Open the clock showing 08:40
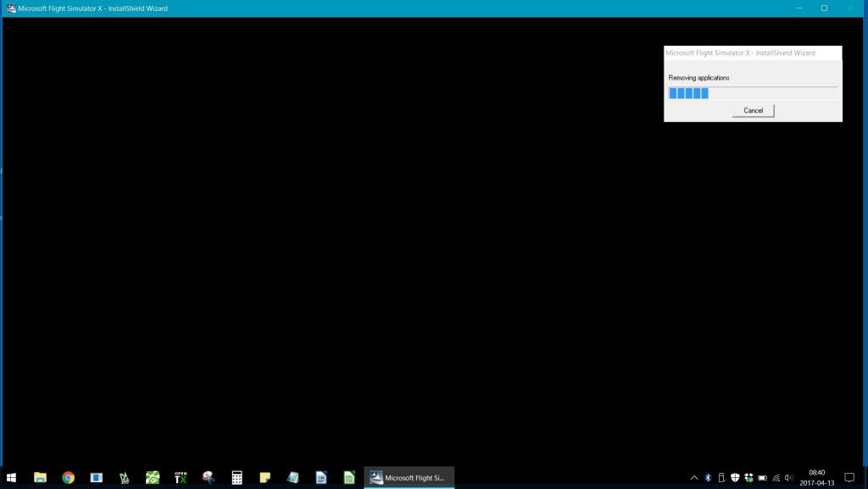 817,478
